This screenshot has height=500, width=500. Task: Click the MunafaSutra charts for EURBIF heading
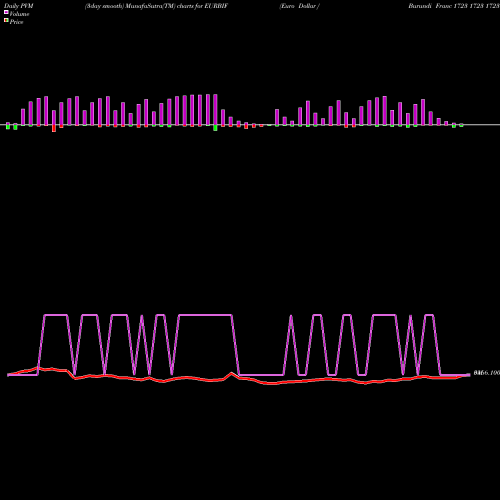pos(156,6)
